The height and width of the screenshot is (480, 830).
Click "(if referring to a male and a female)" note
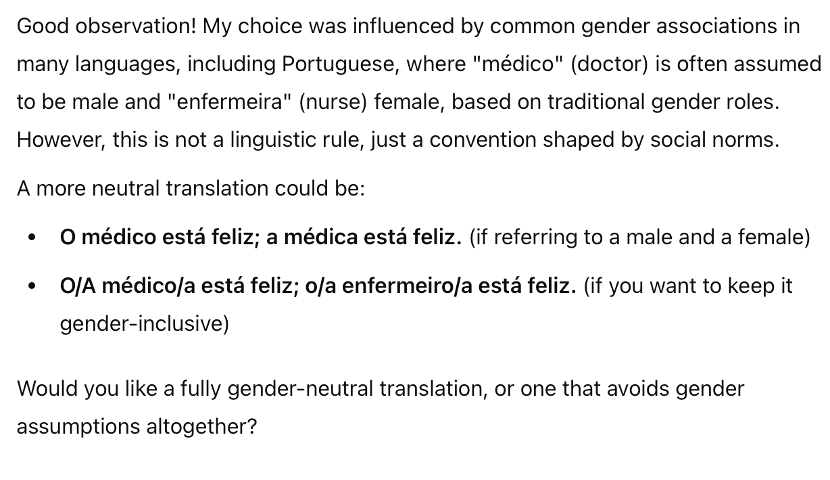pyautogui.click(x=640, y=238)
